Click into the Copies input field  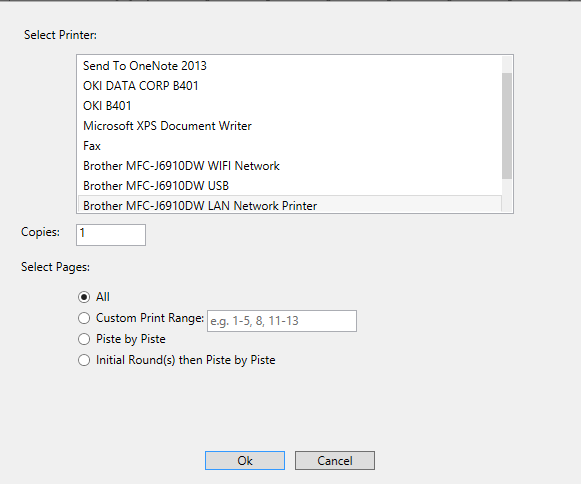(x=111, y=235)
